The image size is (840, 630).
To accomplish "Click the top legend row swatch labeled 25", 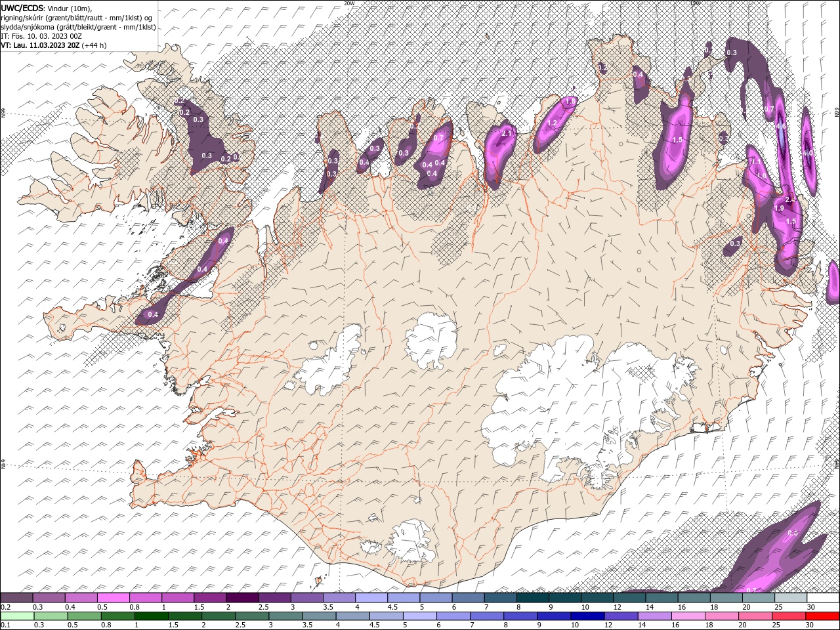I will point(790,598).
